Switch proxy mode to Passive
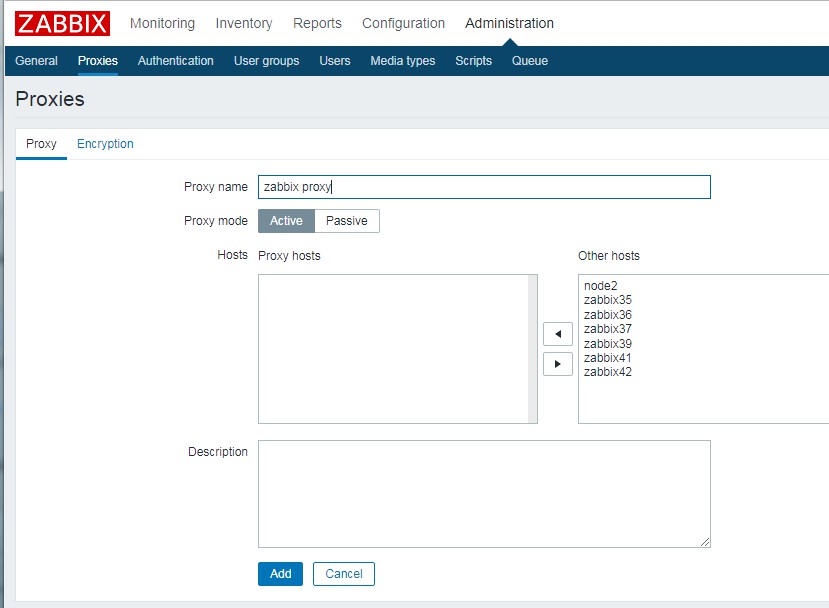 point(347,221)
